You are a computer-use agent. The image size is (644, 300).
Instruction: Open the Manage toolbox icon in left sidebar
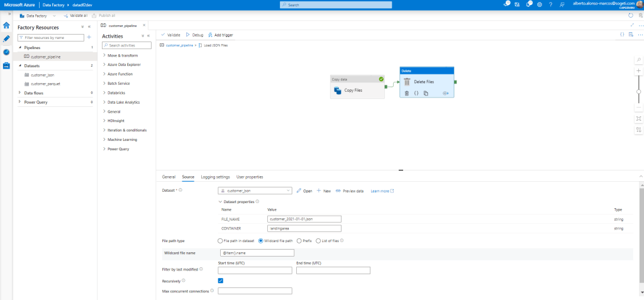pos(6,65)
